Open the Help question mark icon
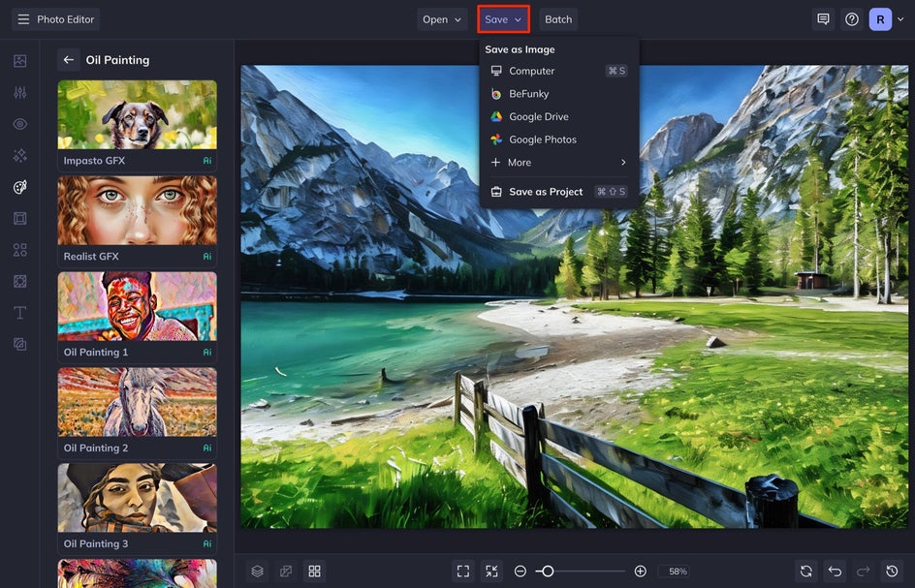 [x=852, y=19]
